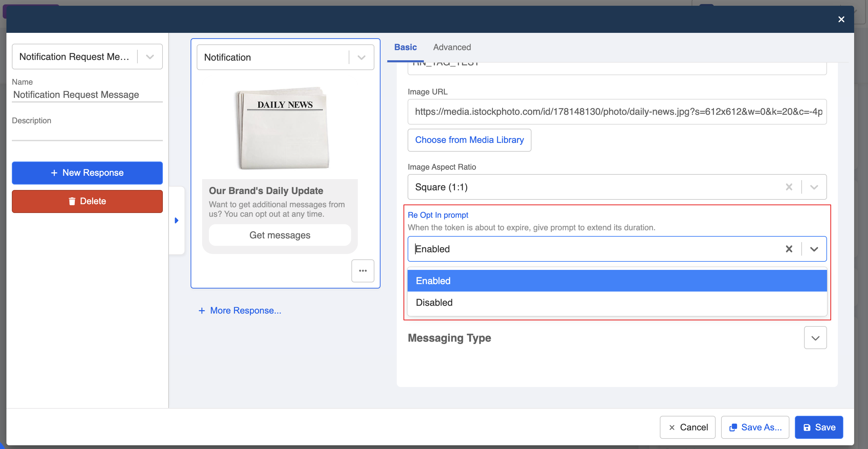Switch to the Basic tab
868x449 pixels.
click(x=405, y=47)
